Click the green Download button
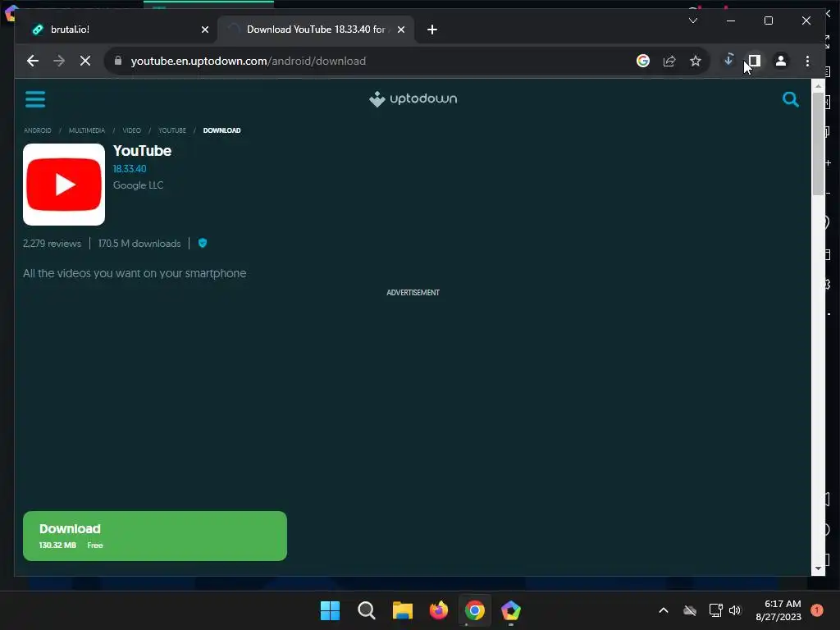This screenshot has width=840, height=630. (155, 536)
